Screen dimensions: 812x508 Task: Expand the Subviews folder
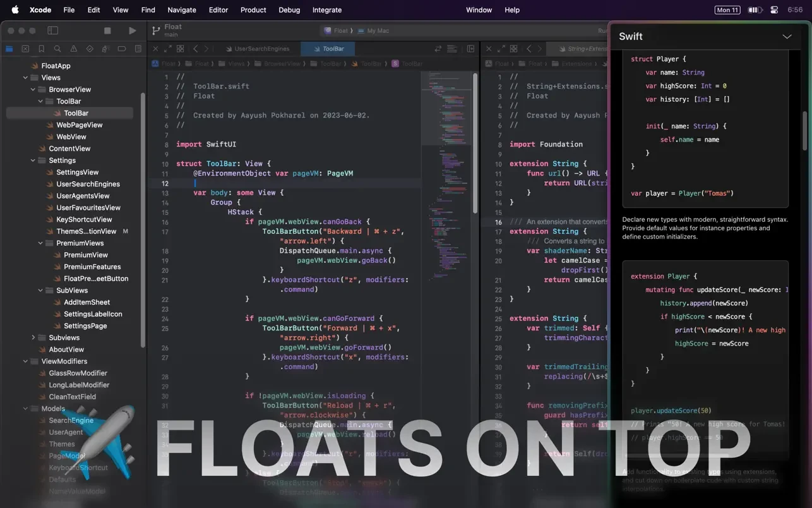tap(33, 338)
